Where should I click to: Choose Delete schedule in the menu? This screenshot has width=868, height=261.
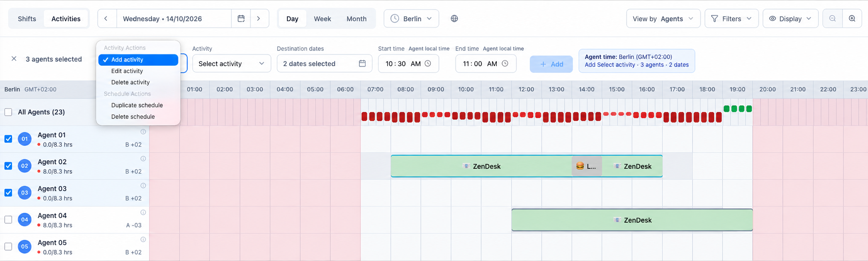click(x=138, y=116)
